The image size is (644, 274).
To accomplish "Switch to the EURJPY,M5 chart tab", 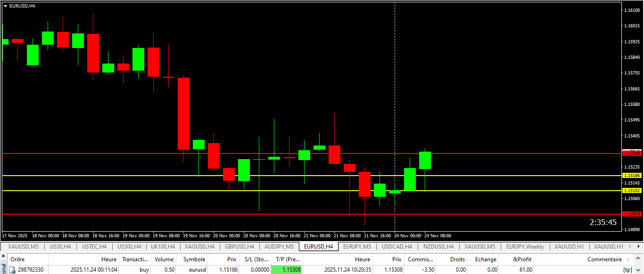I will coord(357,246).
